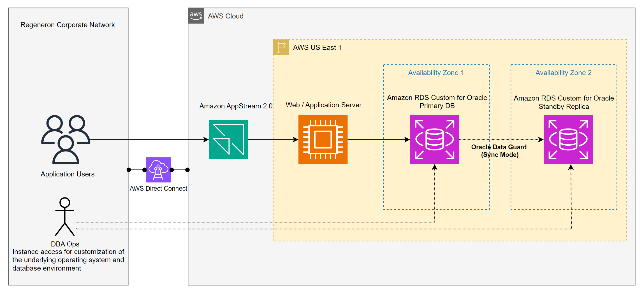Select the AWS US East 1 region flag icon
The width and height of the screenshot is (644, 298).
click(281, 47)
